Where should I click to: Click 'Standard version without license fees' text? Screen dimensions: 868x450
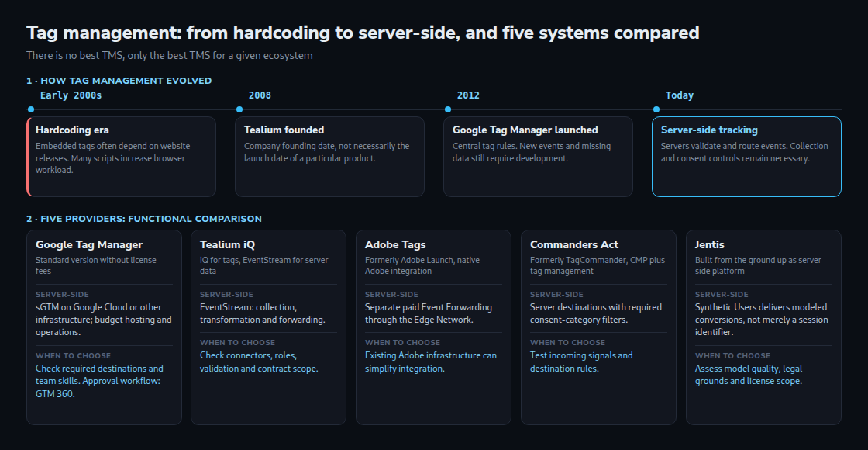[x=96, y=265]
